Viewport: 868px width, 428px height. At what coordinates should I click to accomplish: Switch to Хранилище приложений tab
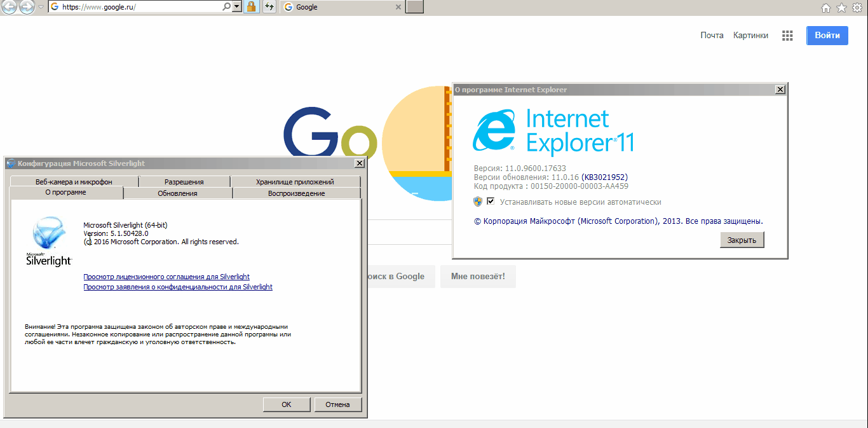(295, 182)
